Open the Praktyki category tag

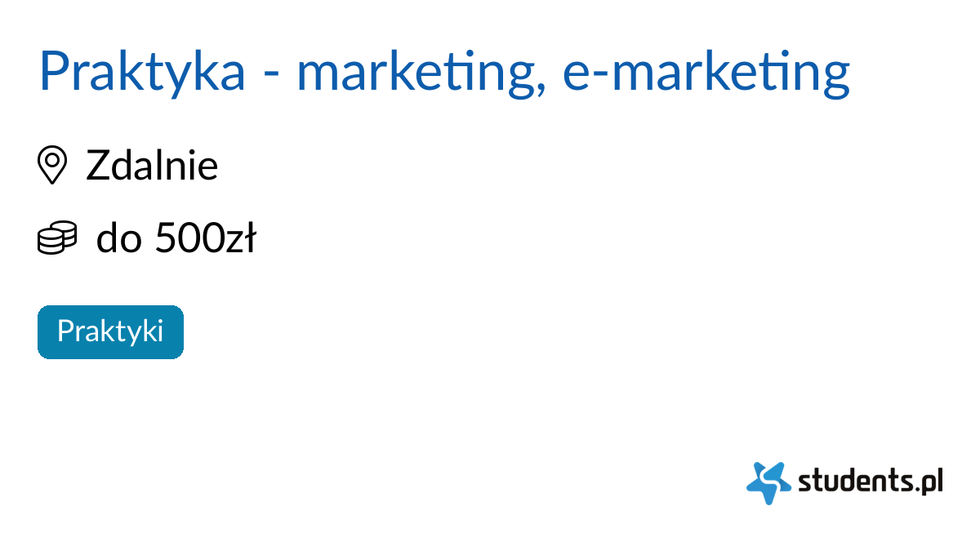pos(110,331)
